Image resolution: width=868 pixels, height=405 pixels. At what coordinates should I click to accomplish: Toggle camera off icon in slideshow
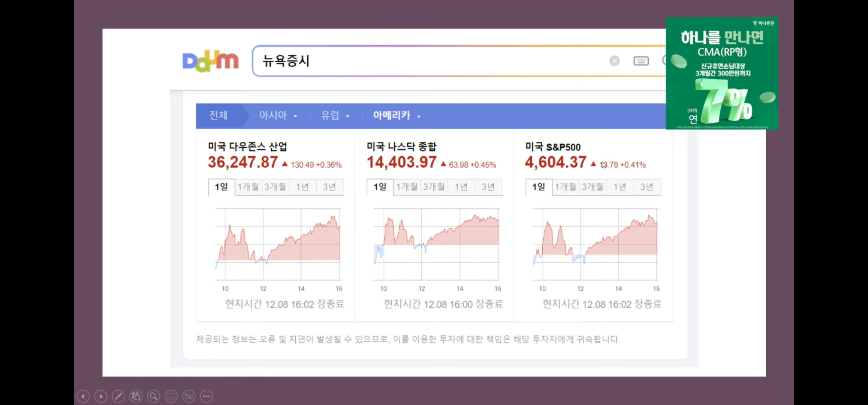[x=189, y=396]
